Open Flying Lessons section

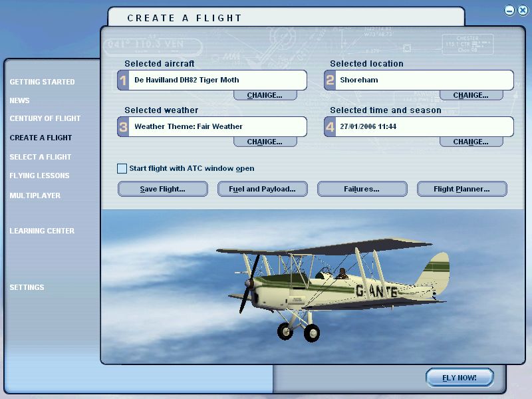tap(39, 176)
